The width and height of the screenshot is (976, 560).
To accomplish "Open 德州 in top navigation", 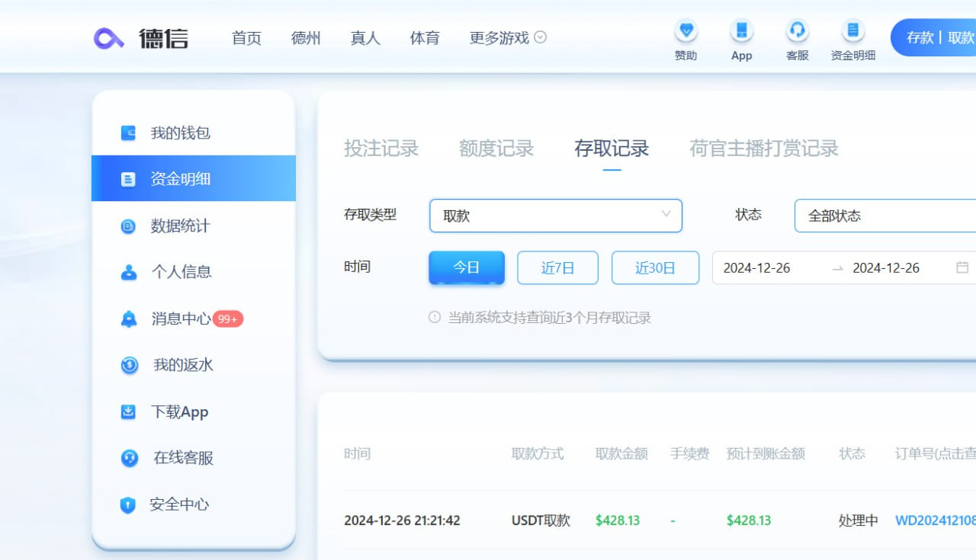I will click(306, 38).
